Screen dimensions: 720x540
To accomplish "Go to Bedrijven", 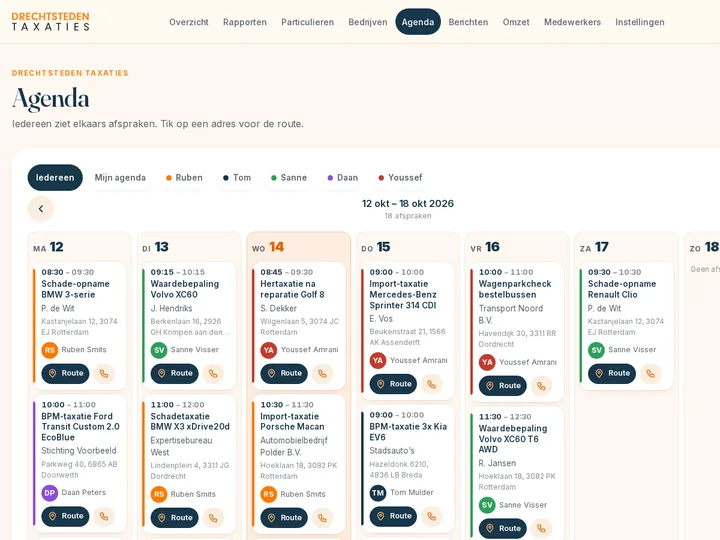I will point(368,22).
